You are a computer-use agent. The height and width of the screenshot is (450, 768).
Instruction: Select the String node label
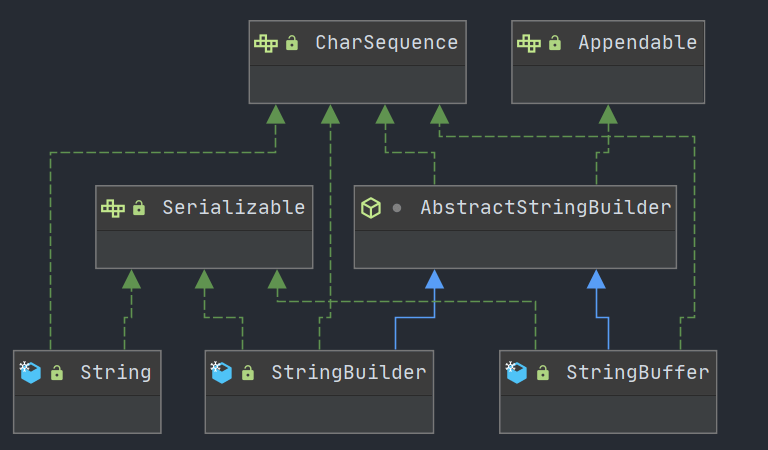click(x=115, y=373)
